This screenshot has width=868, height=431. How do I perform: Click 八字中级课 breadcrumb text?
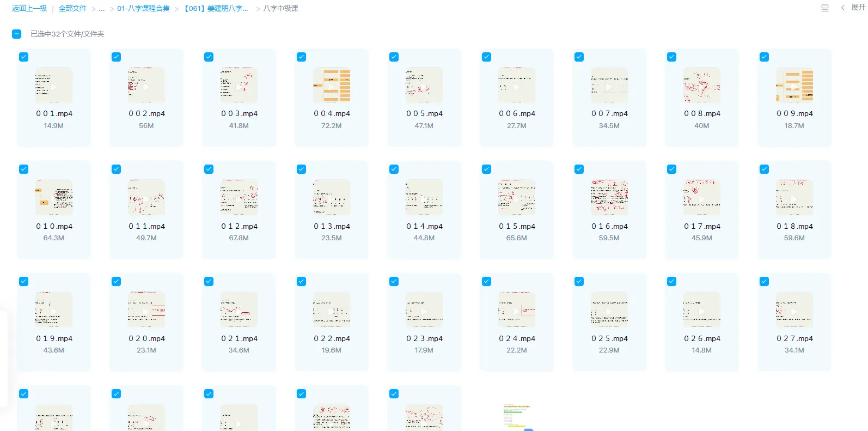281,8
